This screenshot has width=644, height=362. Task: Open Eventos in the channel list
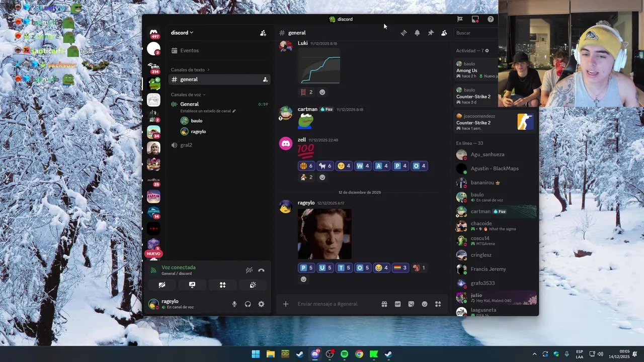tap(219, 50)
